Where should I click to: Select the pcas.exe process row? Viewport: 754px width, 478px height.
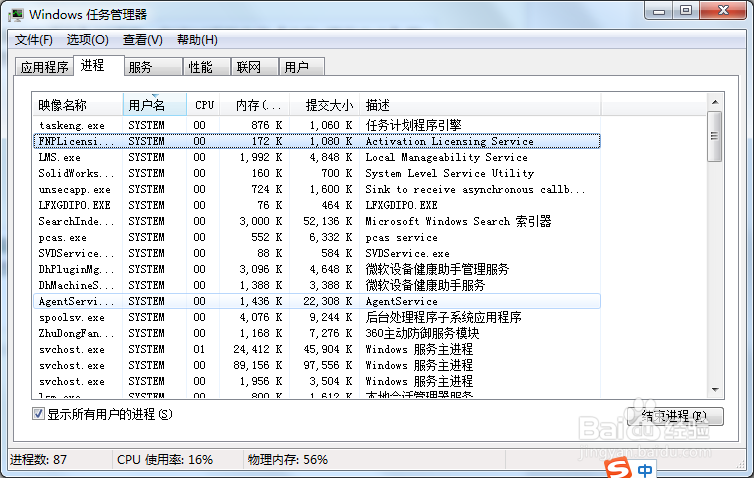pos(317,237)
